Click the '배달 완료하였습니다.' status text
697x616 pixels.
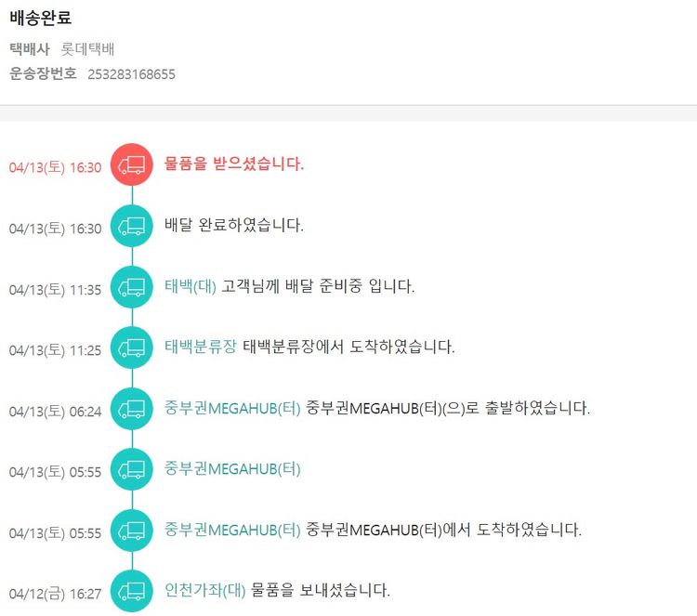coord(234,226)
